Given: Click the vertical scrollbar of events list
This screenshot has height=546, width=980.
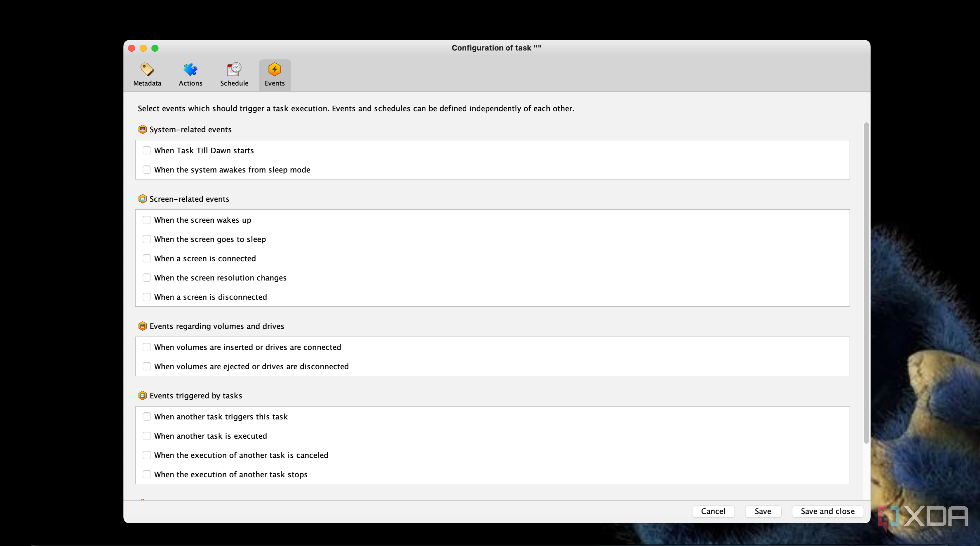Looking at the screenshot, I should 866,283.
